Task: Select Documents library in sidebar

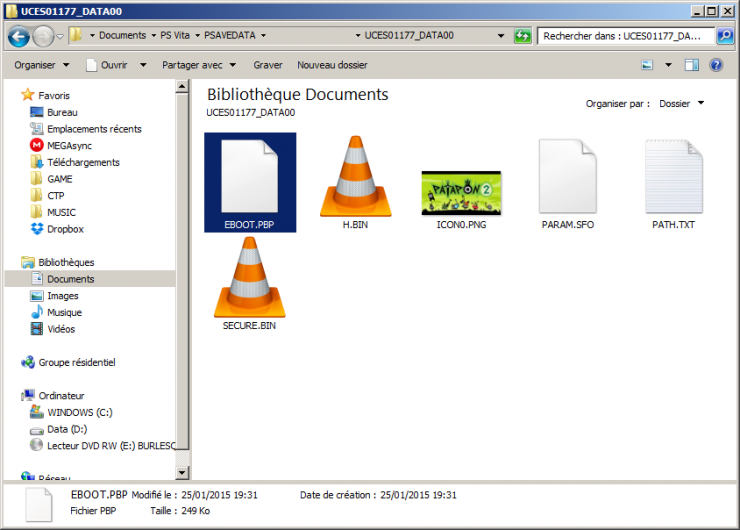Action: click(90, 279)
